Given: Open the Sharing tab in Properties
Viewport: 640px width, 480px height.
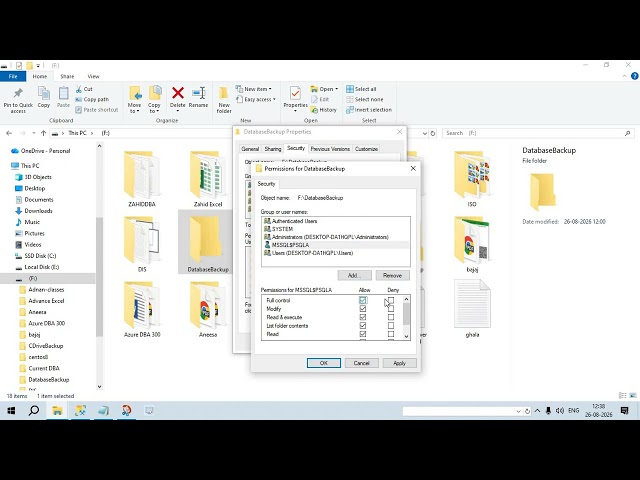Looking at the screenshot, I should click(273, 149).
